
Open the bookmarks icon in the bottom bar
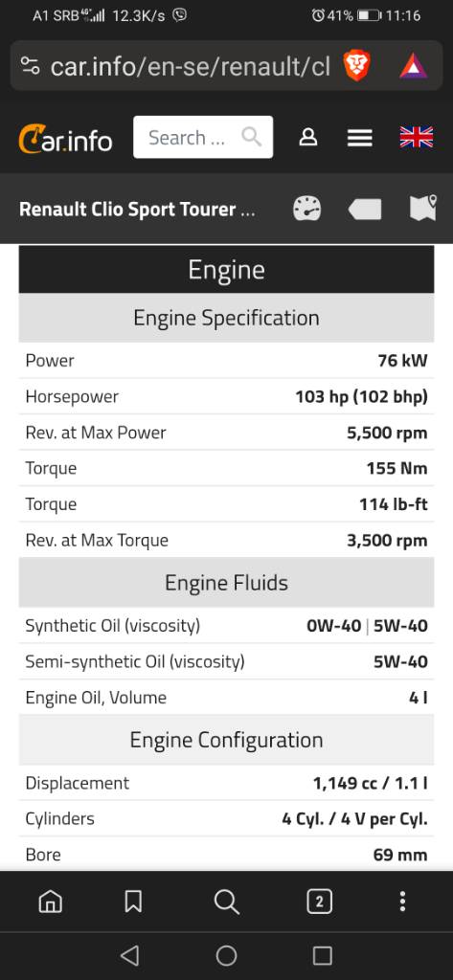[133, 902]
